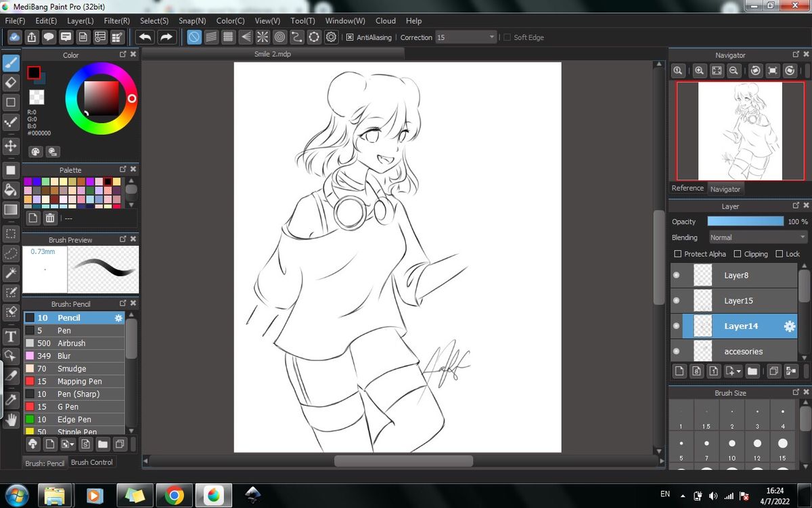Click the Navigator preview thumbnail
812x508 pixels.
point(740,131)
